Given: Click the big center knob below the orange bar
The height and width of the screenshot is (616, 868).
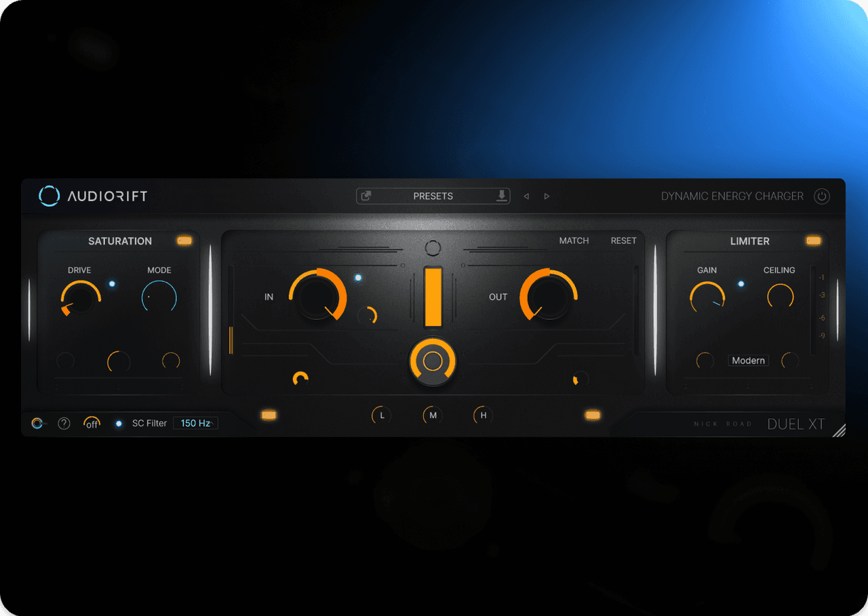Looking at the screenshot, I should tap(433, 362).
